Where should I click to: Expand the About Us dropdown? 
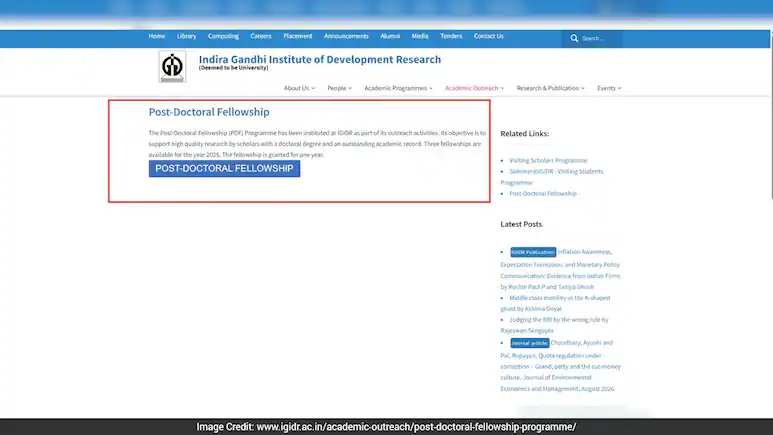pyautogui.click(x=299, y=88)
